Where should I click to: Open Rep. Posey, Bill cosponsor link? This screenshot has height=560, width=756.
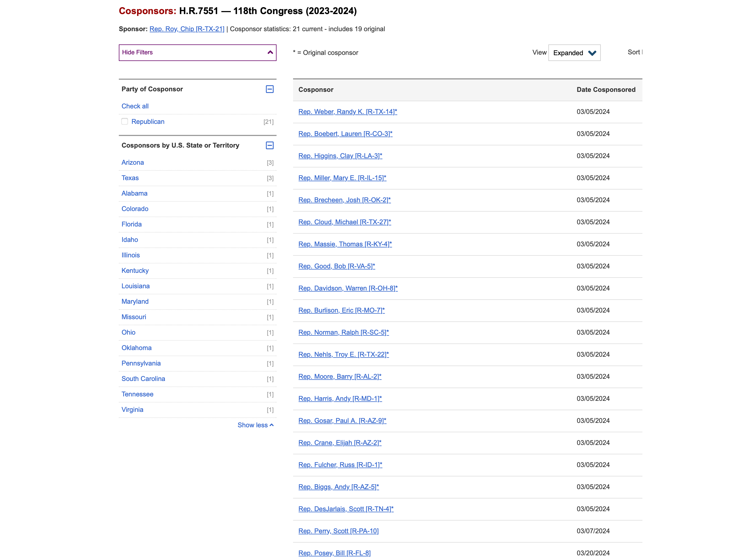click(334, 553)
